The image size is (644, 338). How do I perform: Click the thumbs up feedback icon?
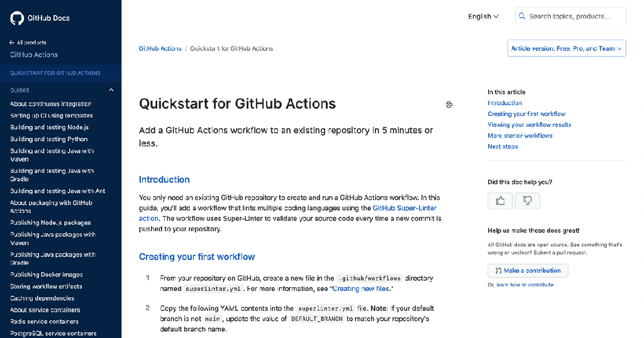tap(500, 201)
